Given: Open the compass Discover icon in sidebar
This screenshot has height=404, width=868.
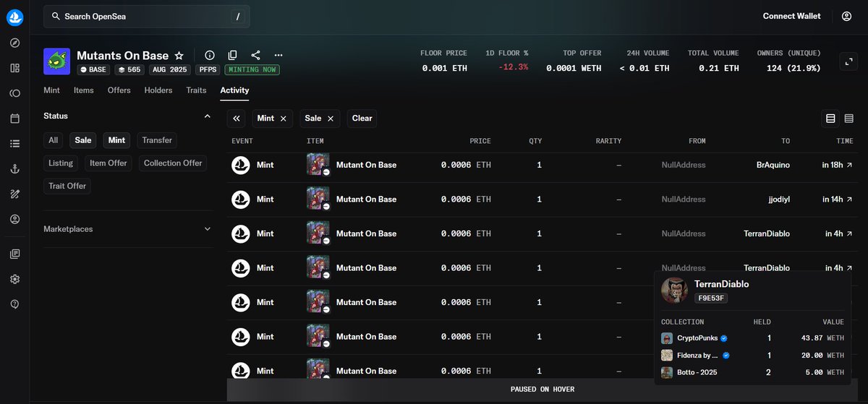Looking at the screenshot, I should coord(14,43).
